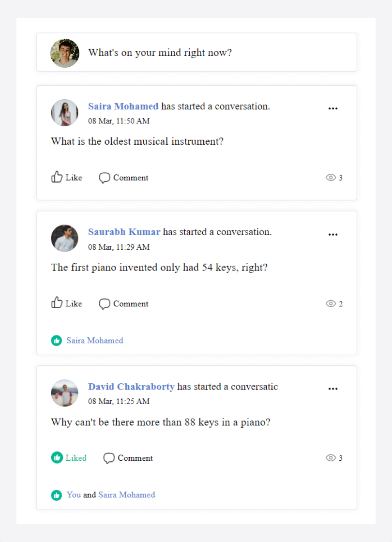The image size is (392, 542).
Task: Open Saurabh Kumar's profile name link
Action: [x=124, y=232]
